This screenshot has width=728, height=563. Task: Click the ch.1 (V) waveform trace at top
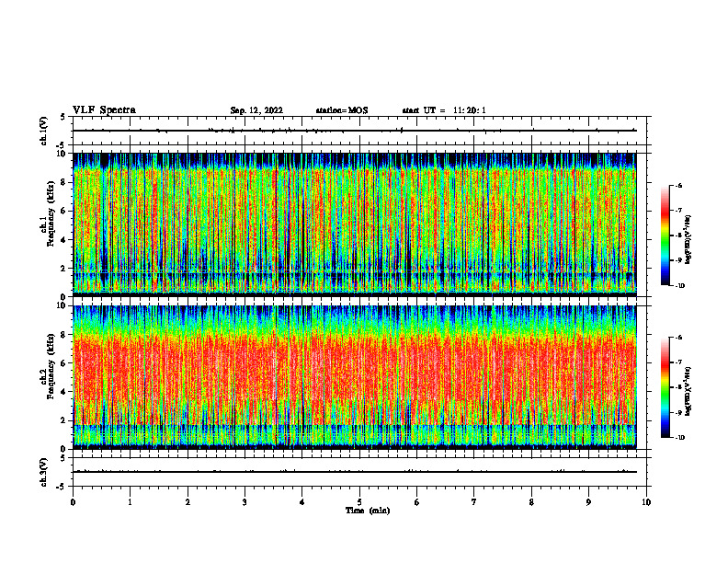(355, 131)
